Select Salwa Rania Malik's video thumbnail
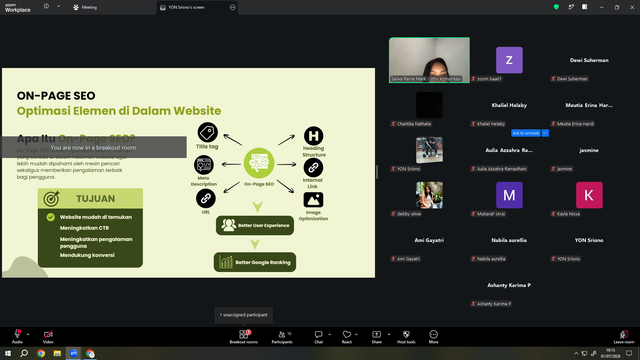640x360 pixels. 429,60
